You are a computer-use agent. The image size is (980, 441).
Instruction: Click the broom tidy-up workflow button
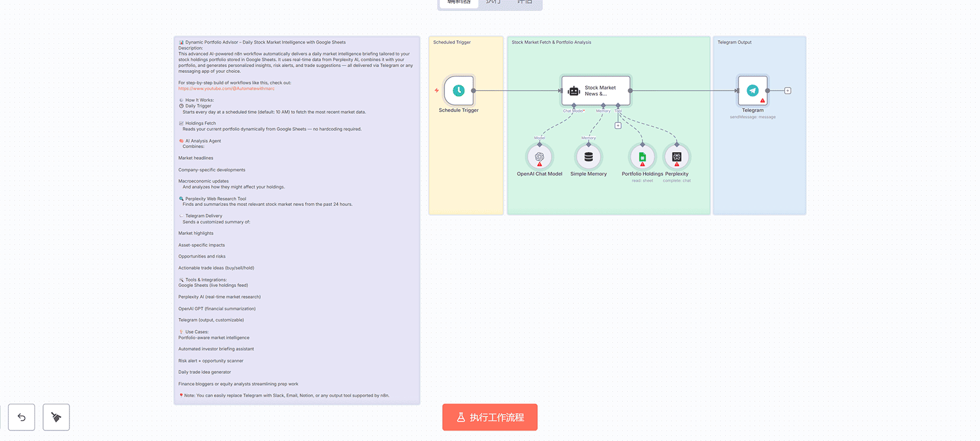pos(56,417)
